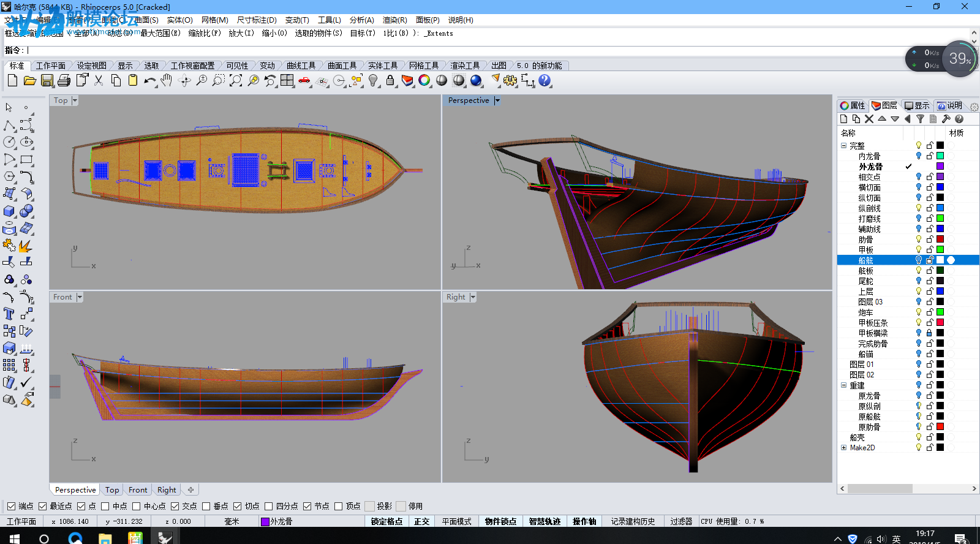This screenshot has height=544, width=980.
Task: Click the 过滤器 status bar button
Action: point(681,521)
